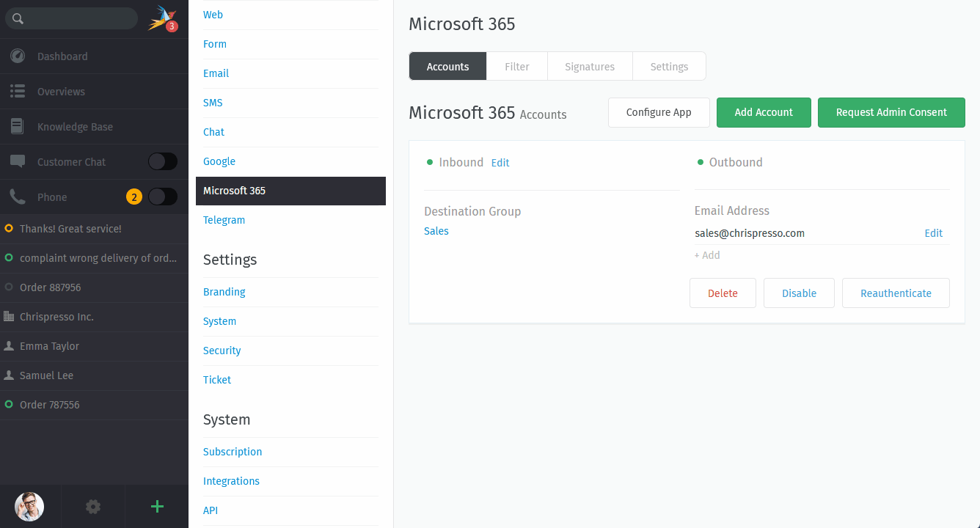Edit the Inbound settings
Viewport: 980px width, 528px height.
point(500,163)
